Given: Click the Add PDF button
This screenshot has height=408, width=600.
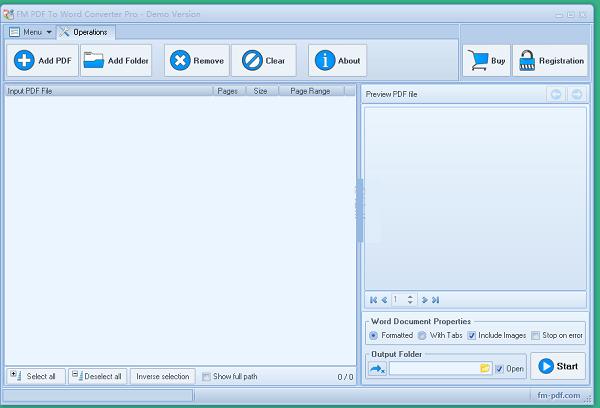Looking at the screenshot, I should coord(43,61).
